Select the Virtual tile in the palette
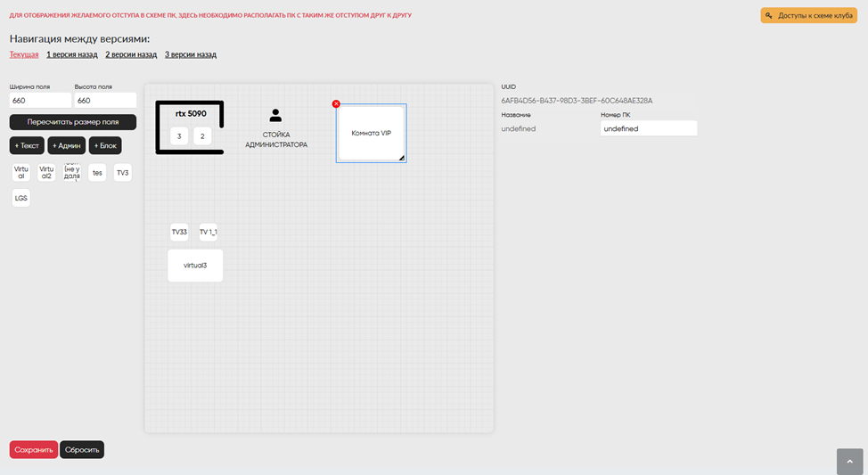The width and height of the screenshot is (868, 475). point(21,173)
